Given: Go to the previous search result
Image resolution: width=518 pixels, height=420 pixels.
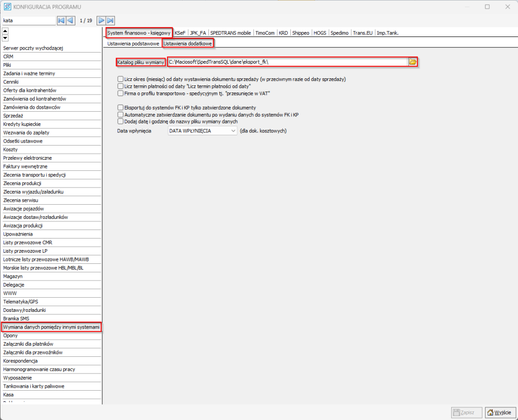Looking at the screenshot, I should [x=71, y=20].
